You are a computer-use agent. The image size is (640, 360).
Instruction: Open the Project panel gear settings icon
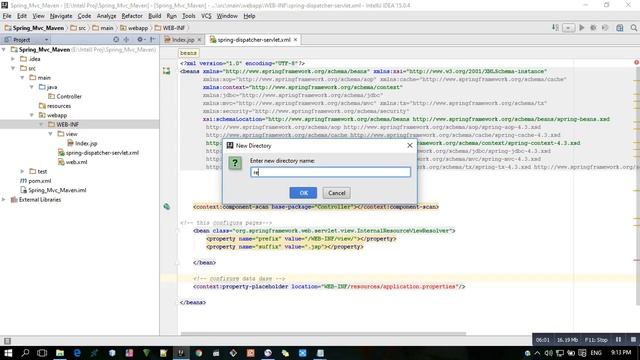[141, 40]
